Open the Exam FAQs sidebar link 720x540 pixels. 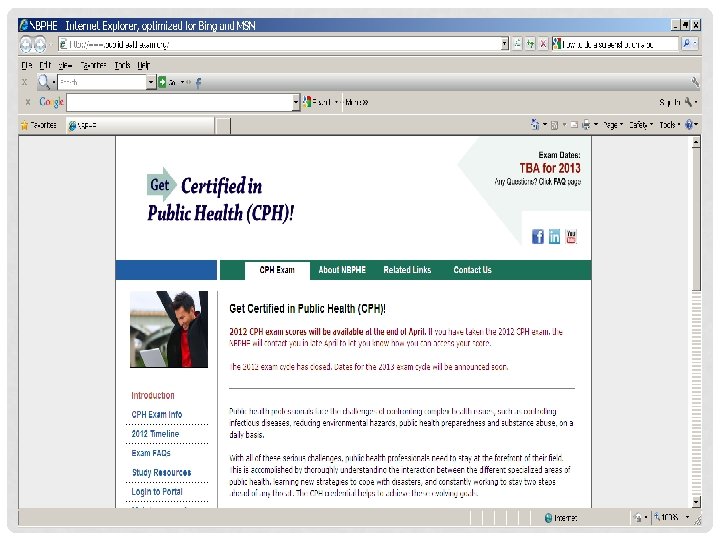(151, 453)
